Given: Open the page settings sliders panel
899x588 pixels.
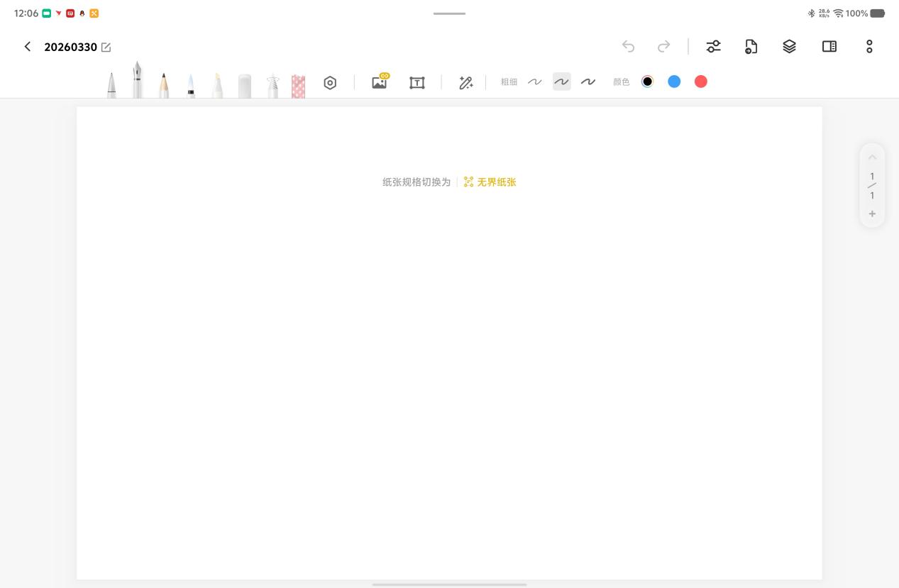Looking at the screenshot, I should (713, 47).
